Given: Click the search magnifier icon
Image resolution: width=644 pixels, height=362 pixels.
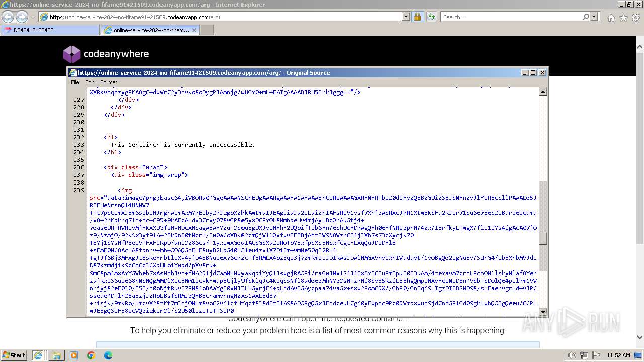Looking at the screenshot, I should (586, 17).
